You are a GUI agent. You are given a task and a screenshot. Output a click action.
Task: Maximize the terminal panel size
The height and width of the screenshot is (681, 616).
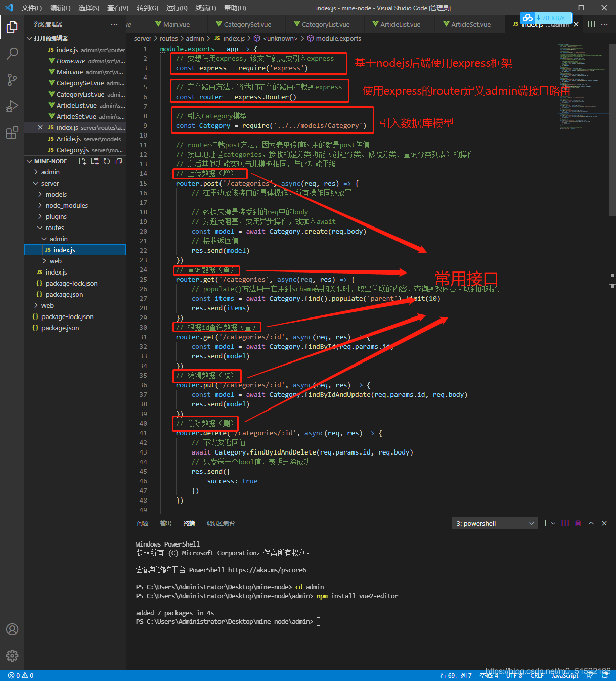(x=591, y=523)
